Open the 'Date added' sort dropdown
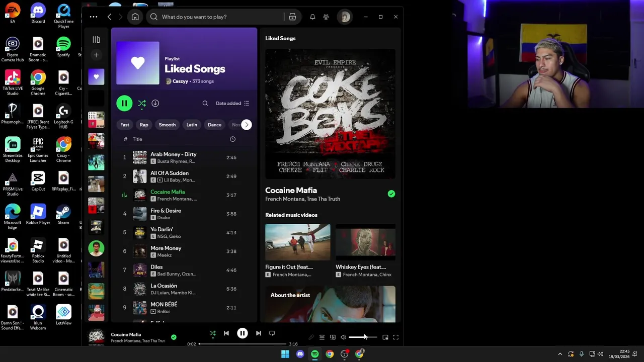644x362 pixels. point(232,103)
